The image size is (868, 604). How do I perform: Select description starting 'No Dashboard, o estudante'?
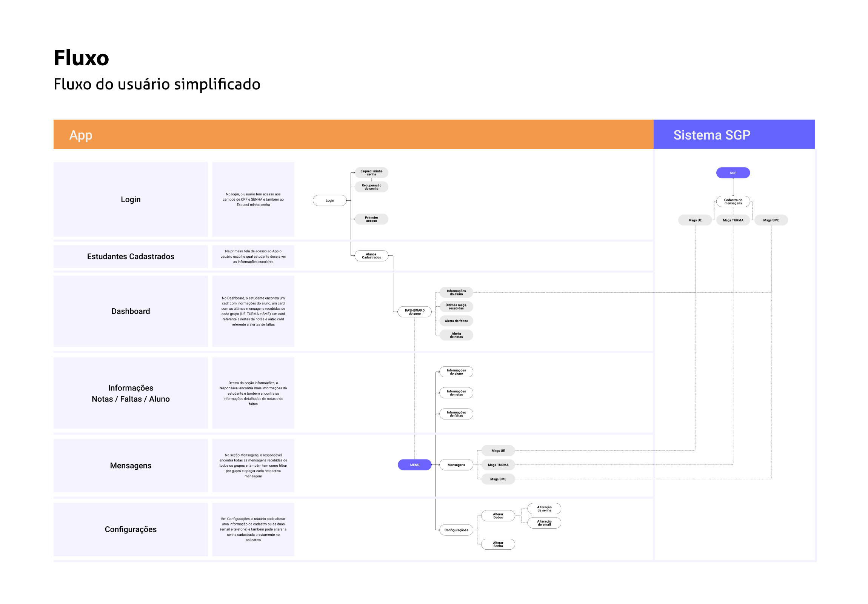(x=253, y=312)
